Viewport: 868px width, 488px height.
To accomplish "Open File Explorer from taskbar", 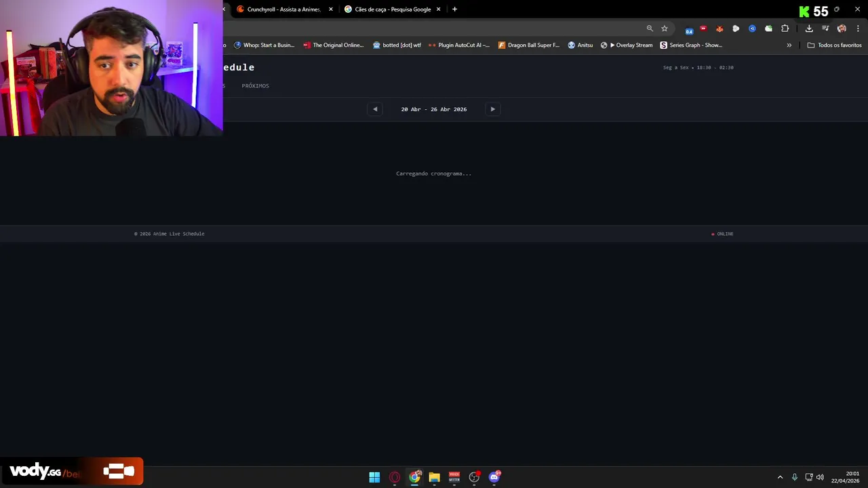I will pyautogui.click(x=434, y=477).
